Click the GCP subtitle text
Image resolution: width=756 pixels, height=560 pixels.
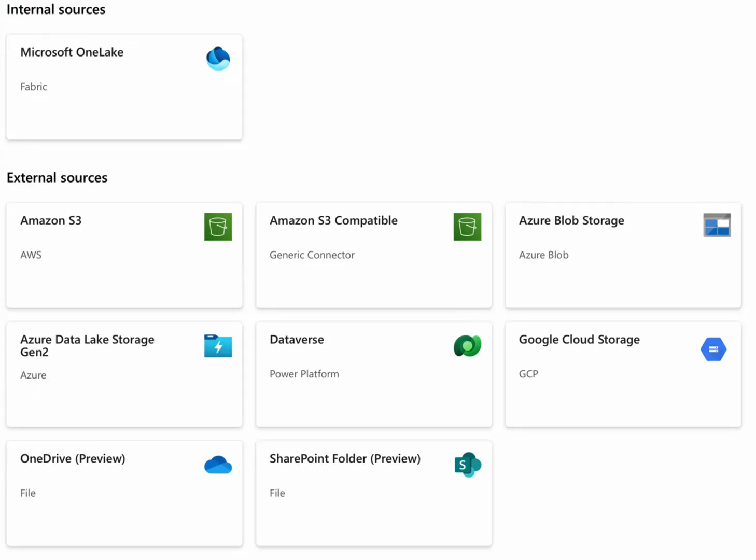528,374
